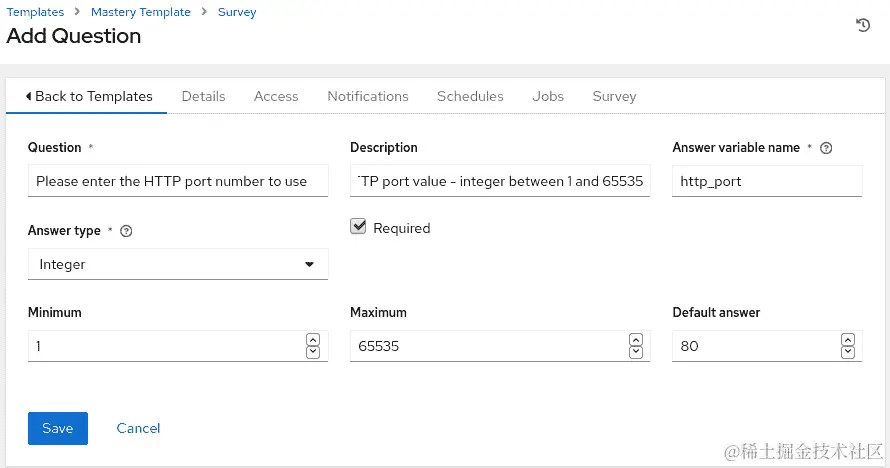Go to the Back to Templates tab

(x=86, y=96)
